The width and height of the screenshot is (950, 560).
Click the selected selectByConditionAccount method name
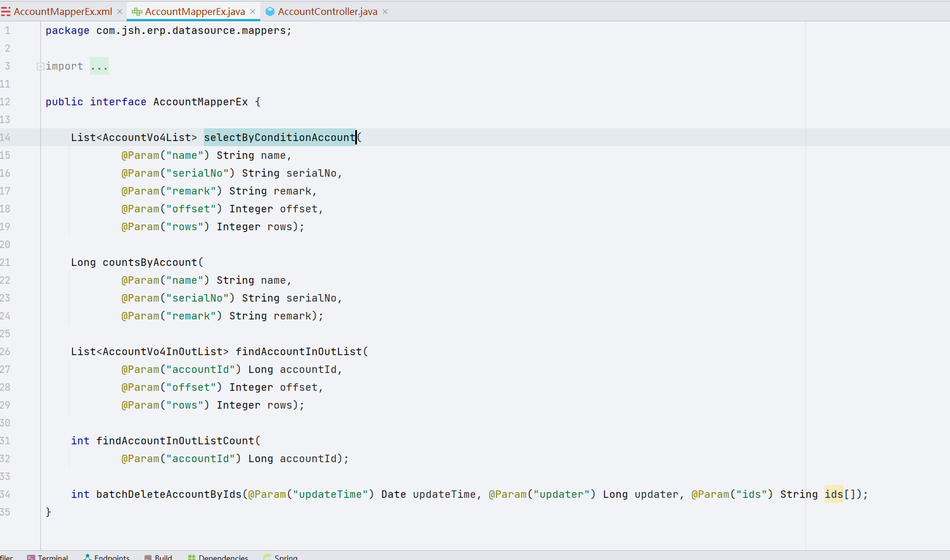[x=280, y=137]
